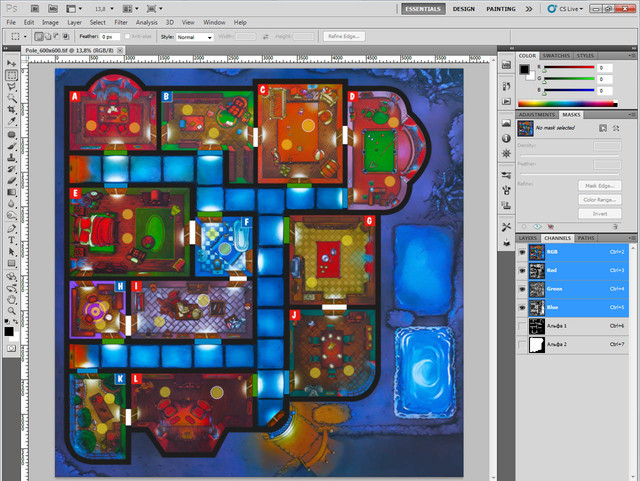The height and width of the screenshot is (481, 640).
Task: Toggle the Anti-alias checkbox
Action: pyautogui.click(x=127, y=36)
